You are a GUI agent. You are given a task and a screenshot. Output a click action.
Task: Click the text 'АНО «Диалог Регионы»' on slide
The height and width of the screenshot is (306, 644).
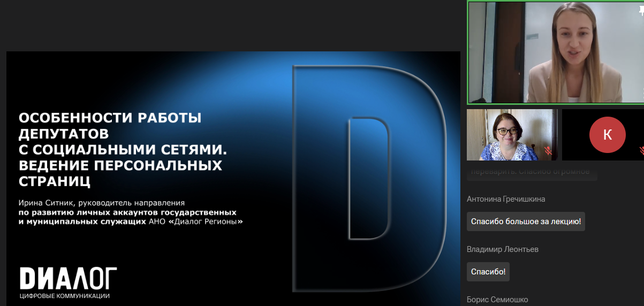click(195, 220)
